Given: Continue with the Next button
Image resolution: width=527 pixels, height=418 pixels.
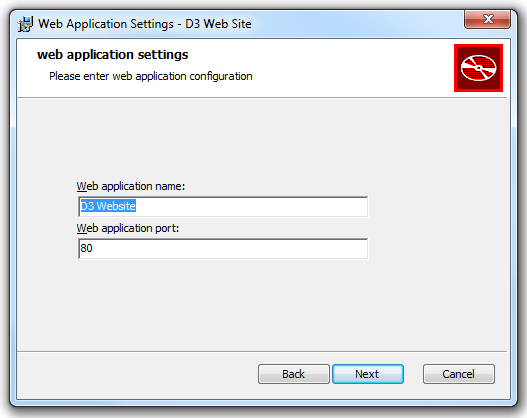Looking at the screenshot, I should 368,374.
